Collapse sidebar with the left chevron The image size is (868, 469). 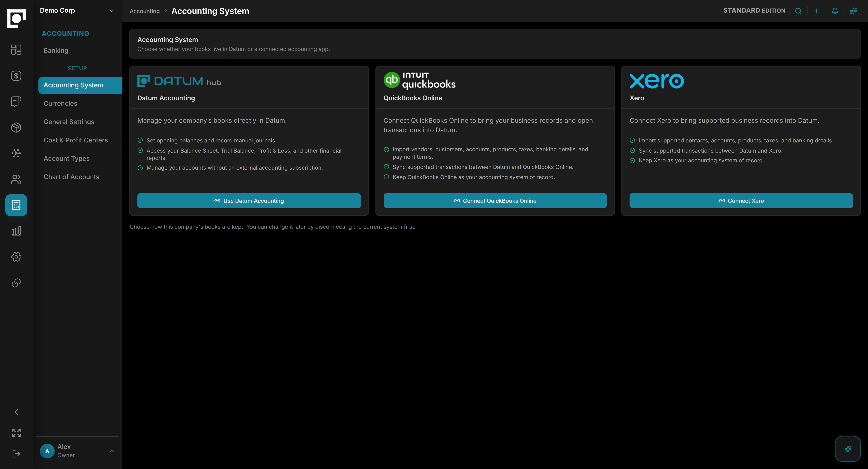pyautogui.click(x=16, y=412)
